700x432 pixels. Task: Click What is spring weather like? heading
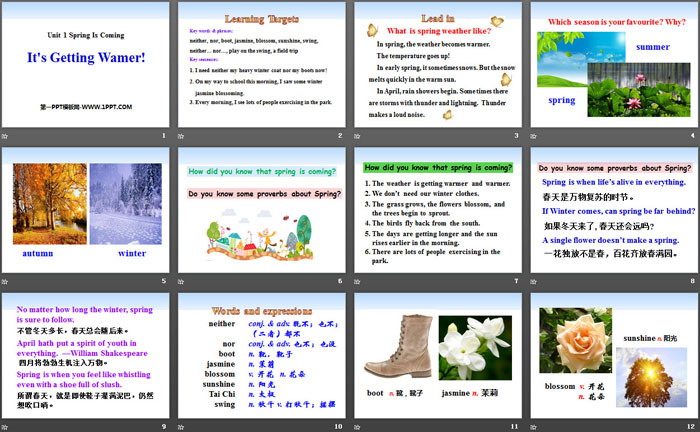439,31
